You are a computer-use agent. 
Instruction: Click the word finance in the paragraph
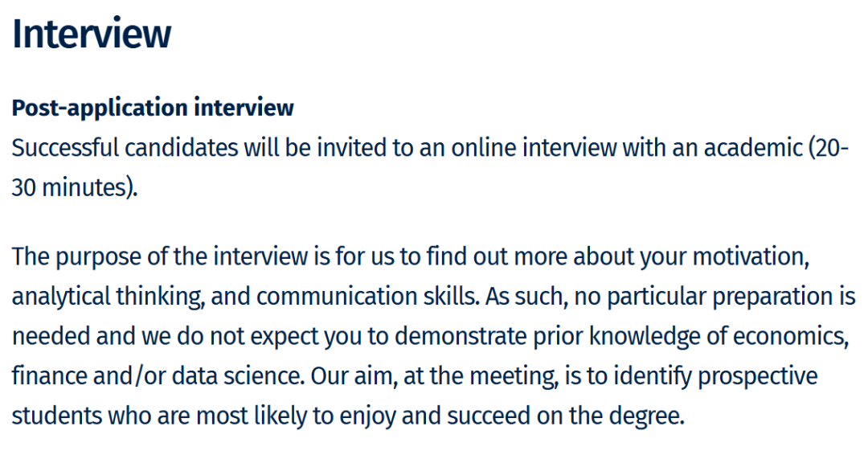(x=49, y=376)
